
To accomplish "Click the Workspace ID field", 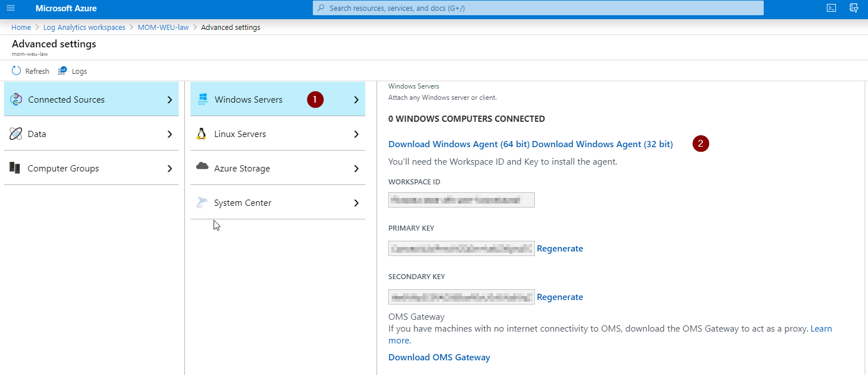I will click(x=461, y=200).
